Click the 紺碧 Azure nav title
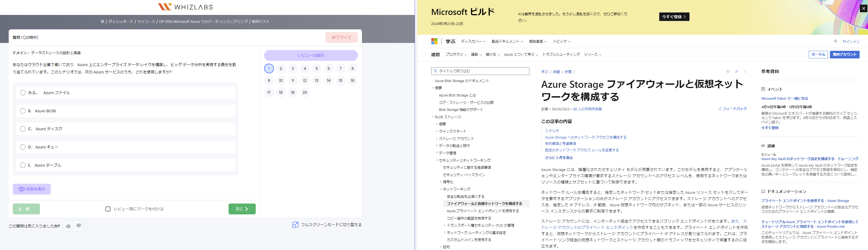 436,55
